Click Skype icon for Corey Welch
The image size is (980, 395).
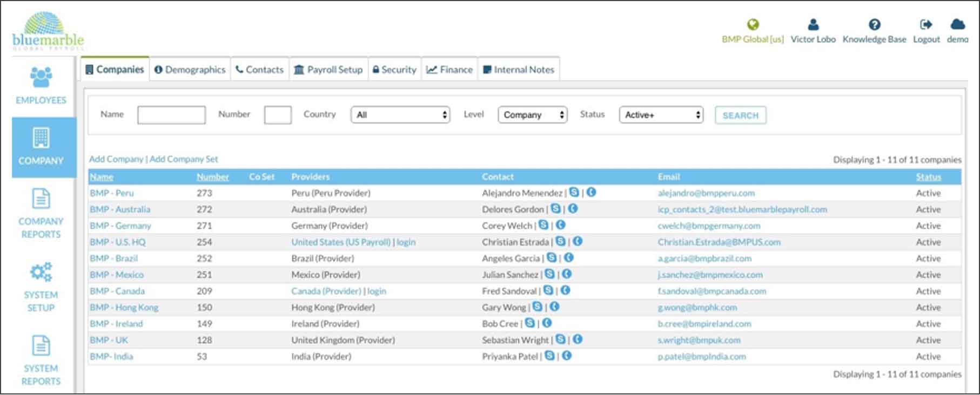click(543, 225)
